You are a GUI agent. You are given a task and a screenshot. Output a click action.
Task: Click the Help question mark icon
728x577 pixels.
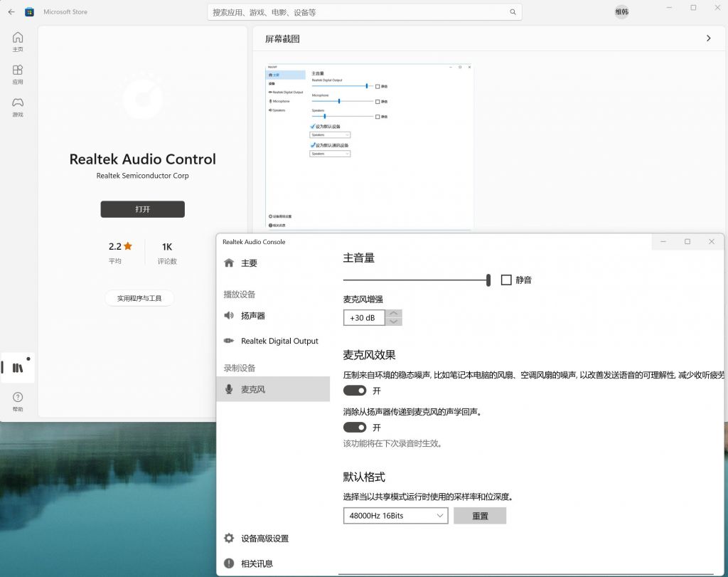pyautogui.click(x=18, y=398)
